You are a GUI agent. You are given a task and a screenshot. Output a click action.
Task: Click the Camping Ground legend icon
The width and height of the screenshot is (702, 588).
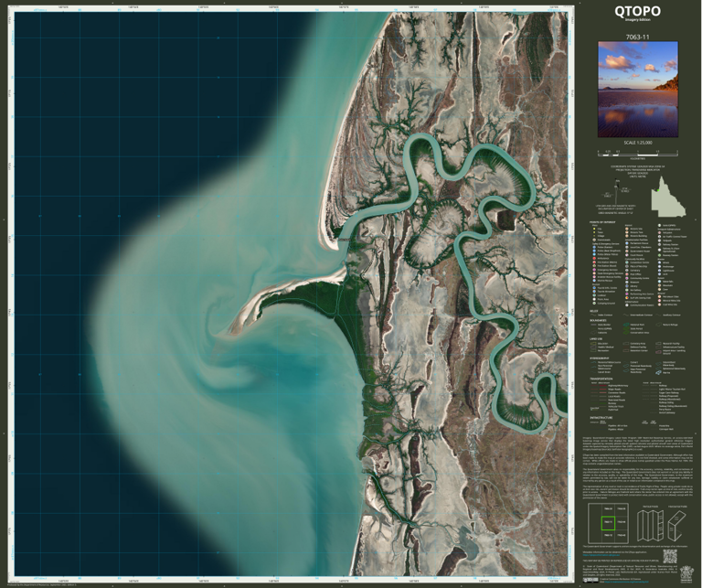pyautogui.click(x=594, y=304)
